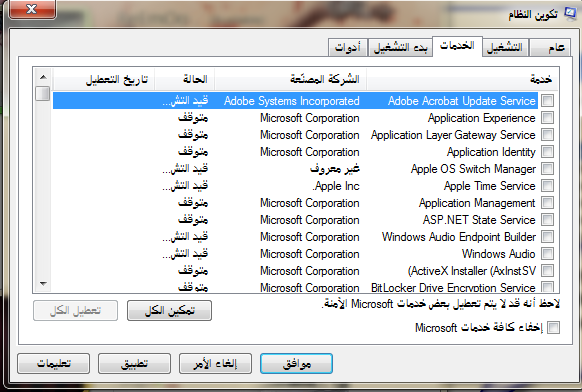Viewport: 582px width, 392px height.
Task: Switch to the التشغيل tab
Action: point(505,48)
